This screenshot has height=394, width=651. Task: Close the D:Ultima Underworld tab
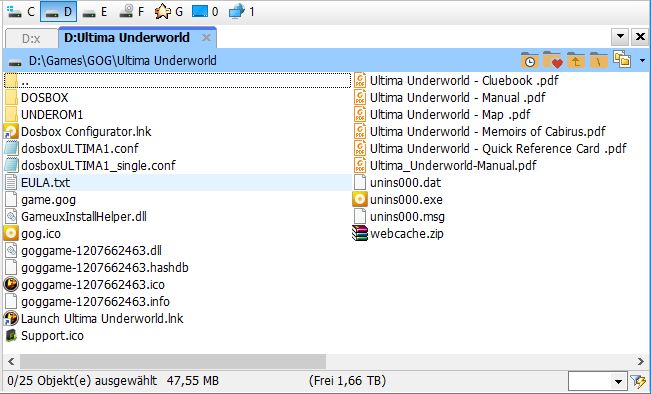pyautogui.click(x=206, y=38)
